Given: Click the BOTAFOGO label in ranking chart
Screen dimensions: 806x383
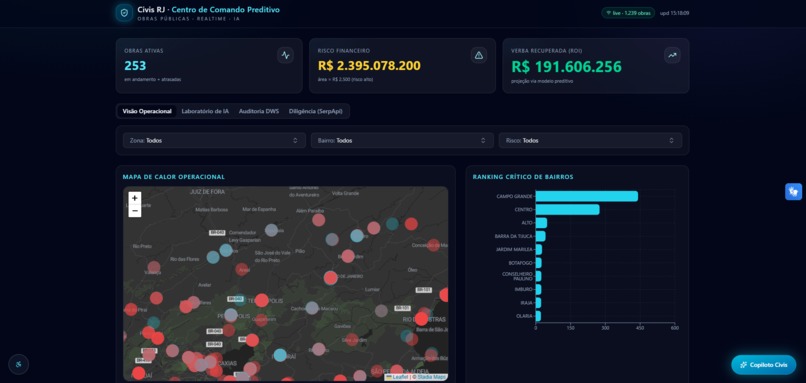Looking at the screenshot, I should tap(520, 263).
